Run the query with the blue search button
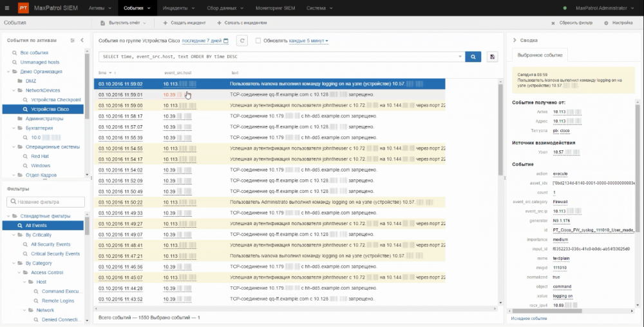This screenshot has height=327, width=644. click(x=473, y=57)
